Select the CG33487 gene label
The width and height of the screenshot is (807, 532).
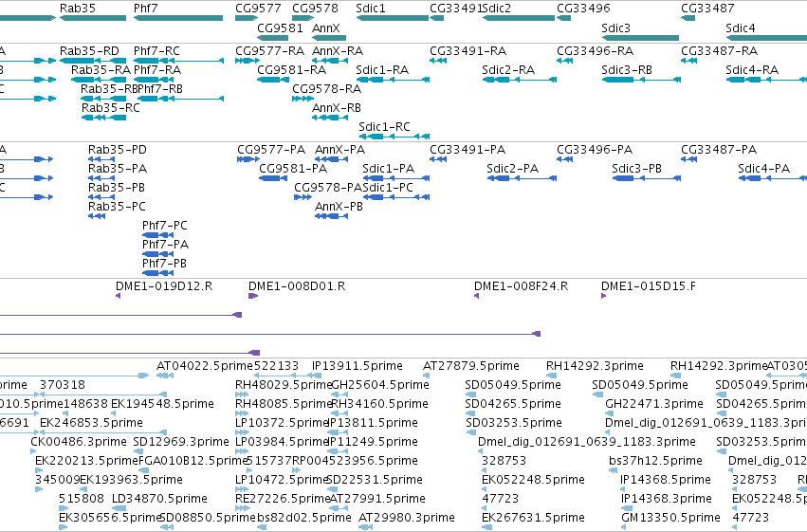[x=707, y=9]
